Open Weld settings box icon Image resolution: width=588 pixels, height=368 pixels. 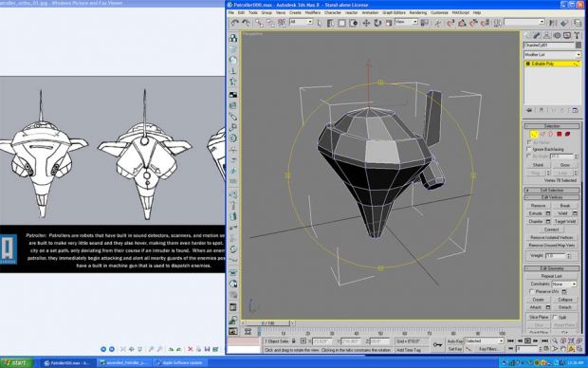575,213
